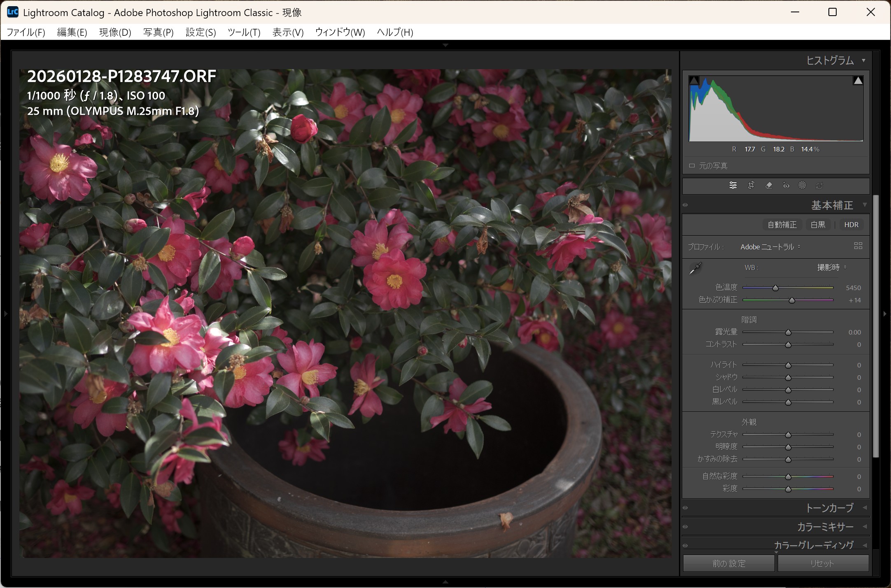Select the Edit sliders tool icon

[733, 185]
